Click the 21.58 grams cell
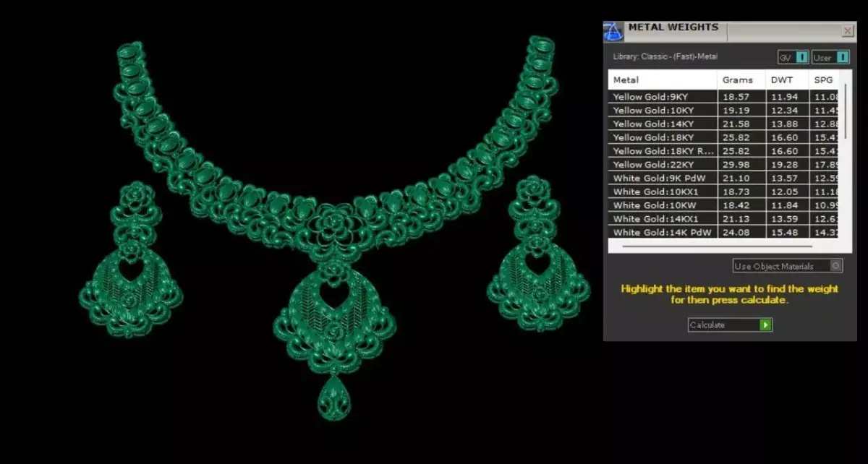This screenshot has width=868, height=464. [741, 124]
